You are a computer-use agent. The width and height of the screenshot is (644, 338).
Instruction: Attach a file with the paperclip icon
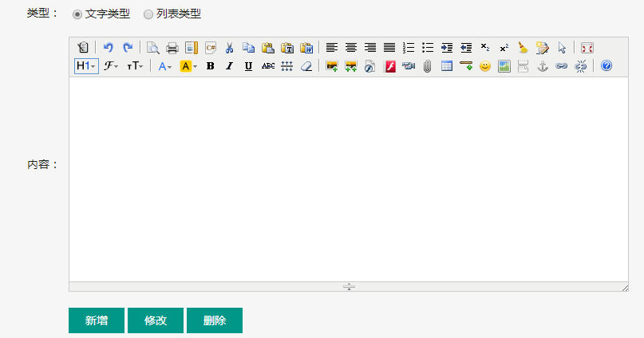click(x=428, y=65)
